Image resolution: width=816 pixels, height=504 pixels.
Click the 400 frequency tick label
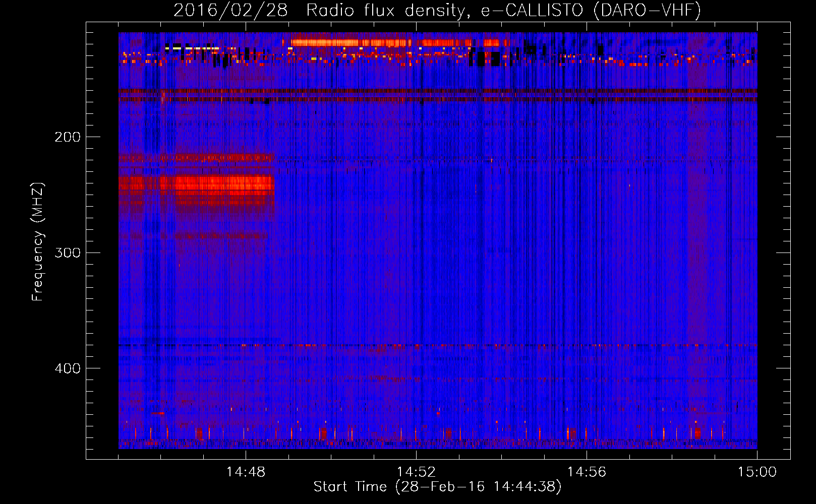tap(68, 368)
